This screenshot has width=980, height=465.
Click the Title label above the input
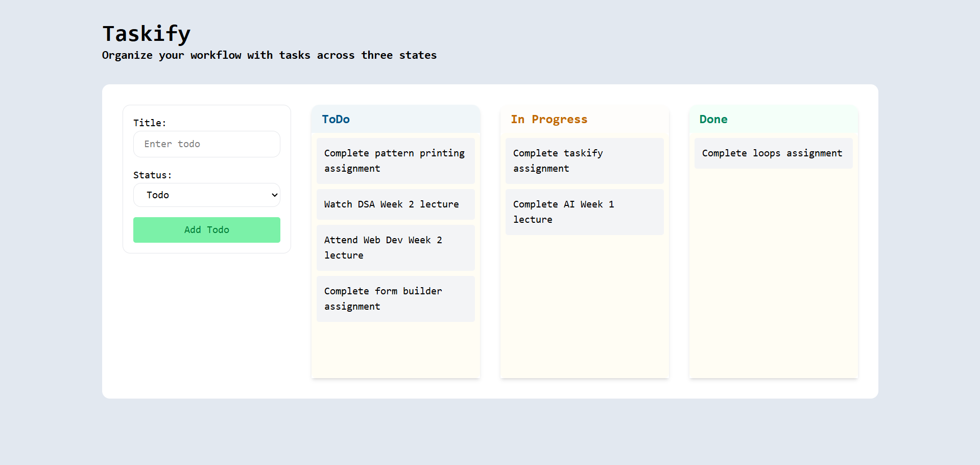tap(149, 123)
